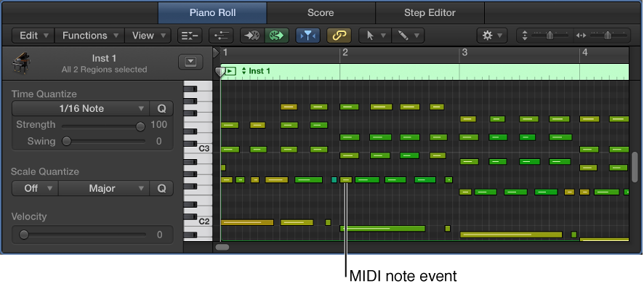Click the Scale Quantize Q button
The image size is (644, 289).
pyautogui.click(x=161, y=188)
